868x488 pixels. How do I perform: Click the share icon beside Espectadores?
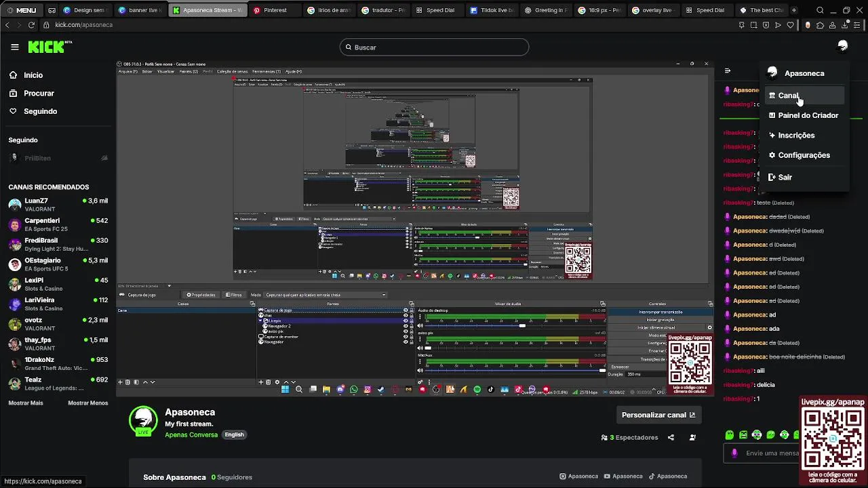click(671, 438)
